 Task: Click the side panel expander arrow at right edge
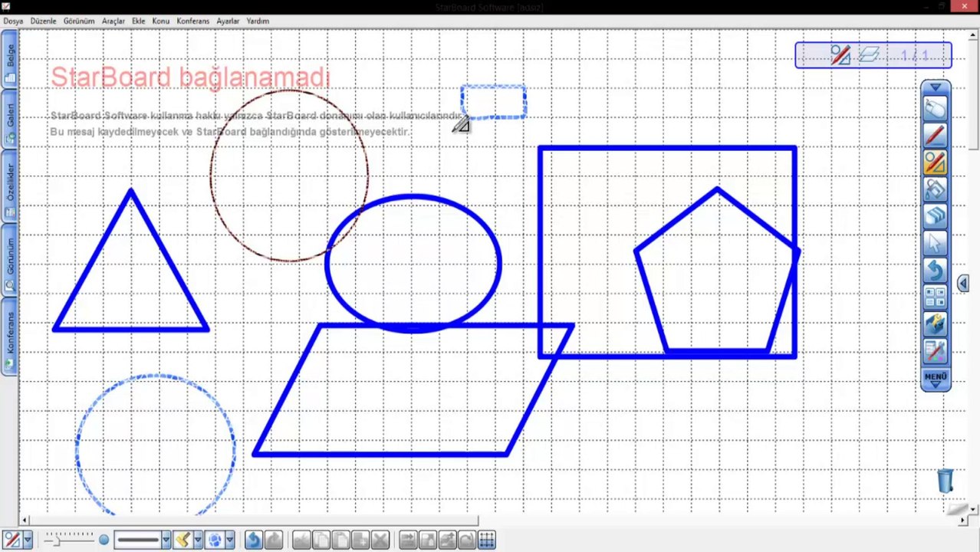[963, 284]
